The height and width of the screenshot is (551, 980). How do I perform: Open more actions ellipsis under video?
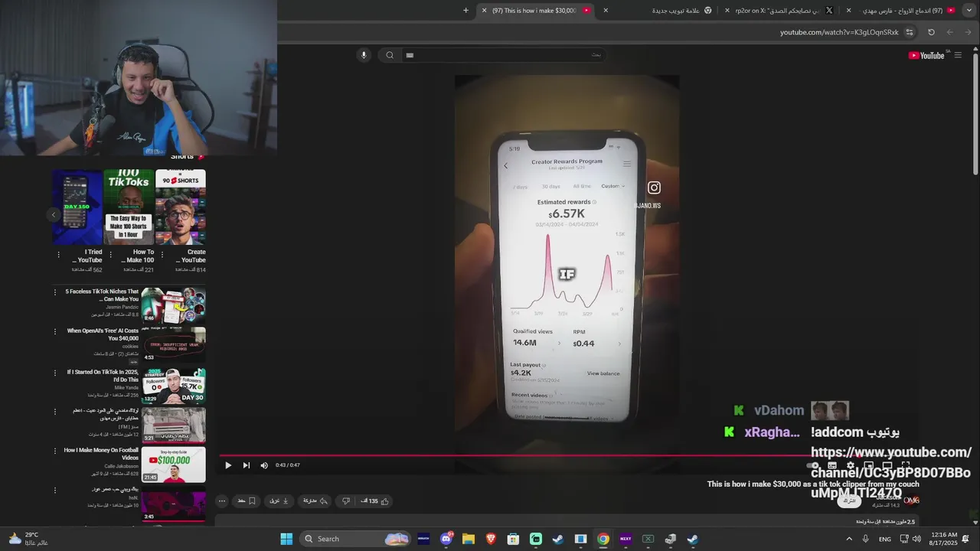pyautogui.click(x=222, y=501)
